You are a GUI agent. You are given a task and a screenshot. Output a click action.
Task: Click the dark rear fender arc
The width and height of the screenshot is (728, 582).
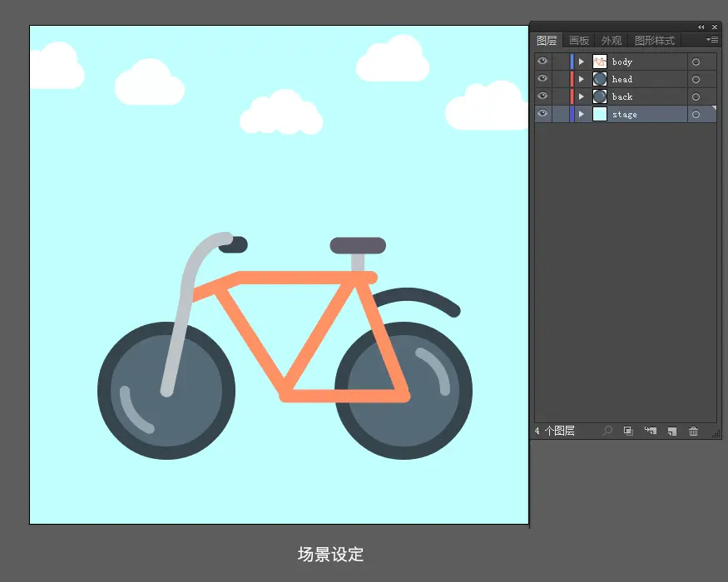pos(418,296)
